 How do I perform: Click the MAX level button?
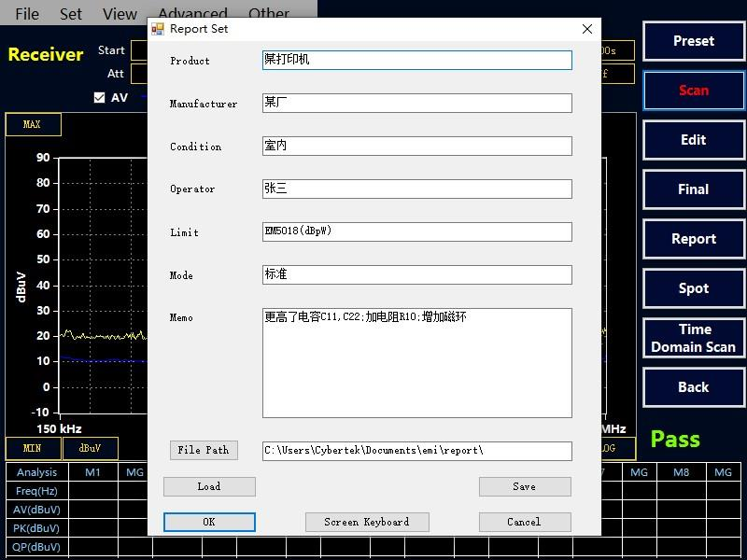pyautogui.click(x=33, y=125)
